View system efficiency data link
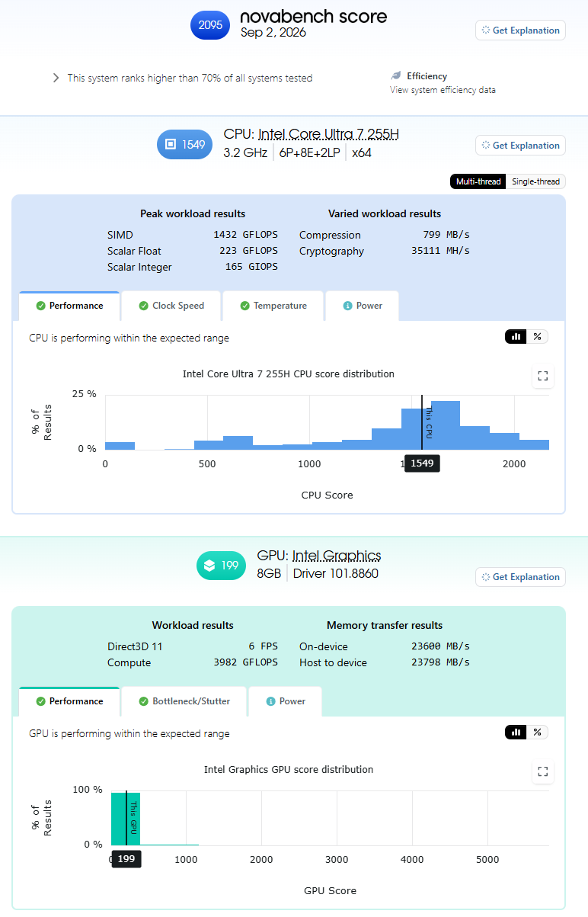Screen dimensions: 588x917 pos(443,90)
